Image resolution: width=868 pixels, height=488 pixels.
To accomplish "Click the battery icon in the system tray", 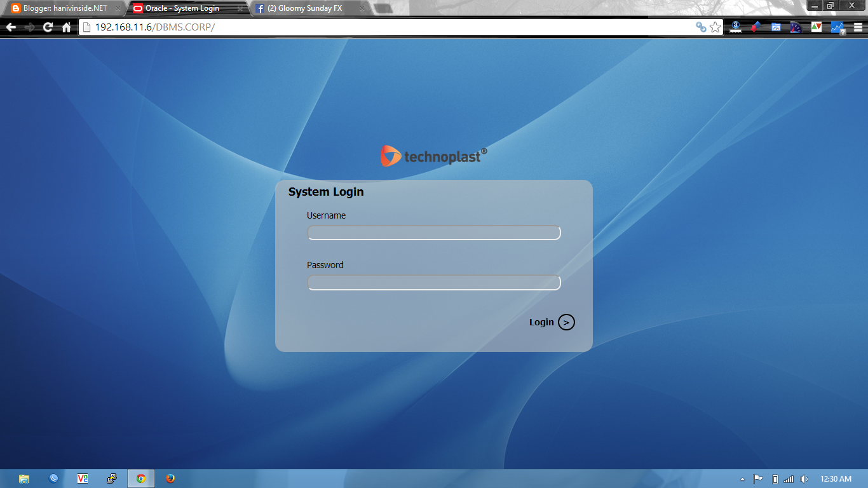I will tap(775, 479).
